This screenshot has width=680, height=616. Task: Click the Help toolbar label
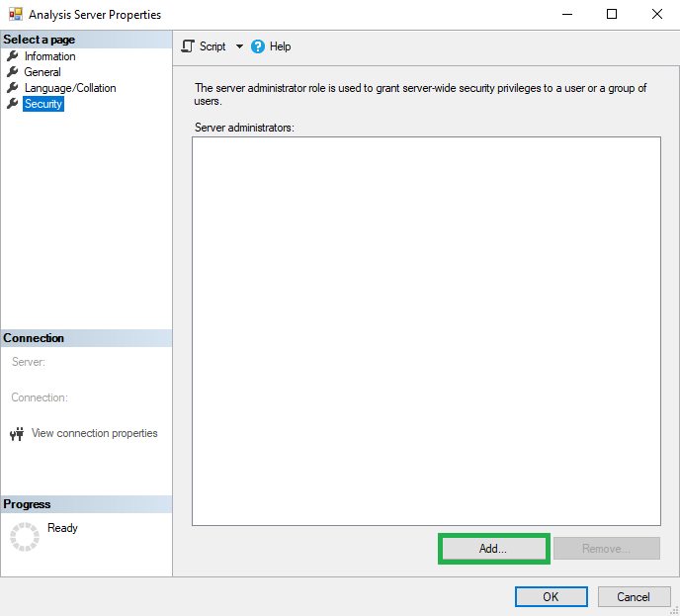click(280, 46)
